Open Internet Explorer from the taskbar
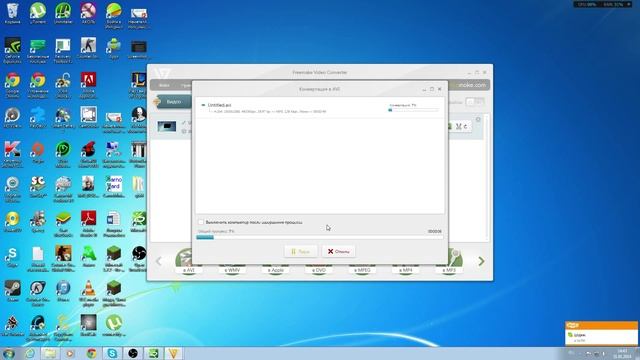 [30, 353]
